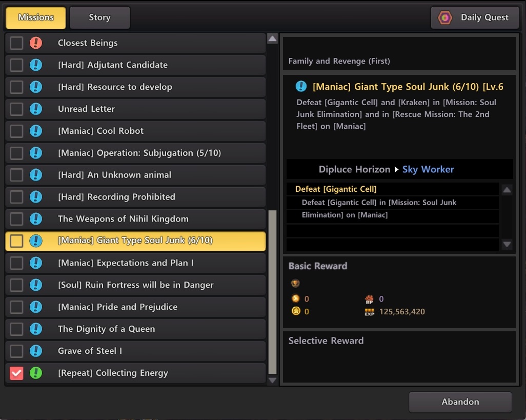Click the objective panel's down arrow
Image resolution: width=526 pixels, height=420 pixels.
[507, 245]
